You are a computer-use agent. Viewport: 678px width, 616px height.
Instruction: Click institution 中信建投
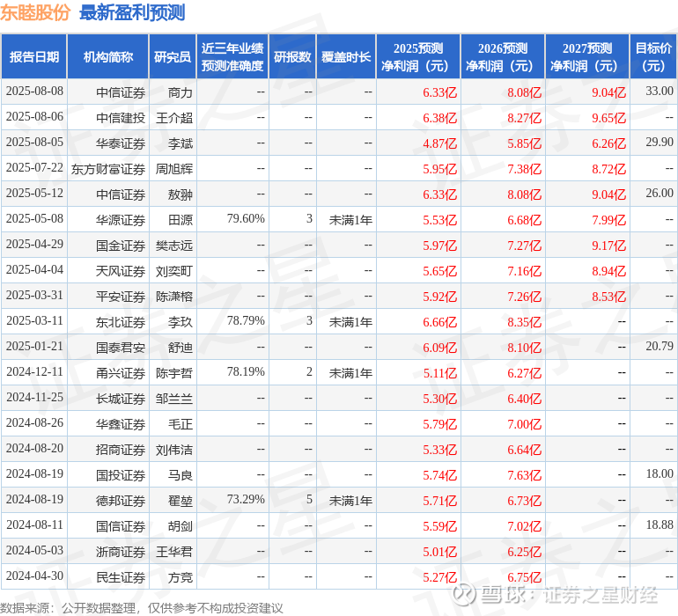(121, 118)
